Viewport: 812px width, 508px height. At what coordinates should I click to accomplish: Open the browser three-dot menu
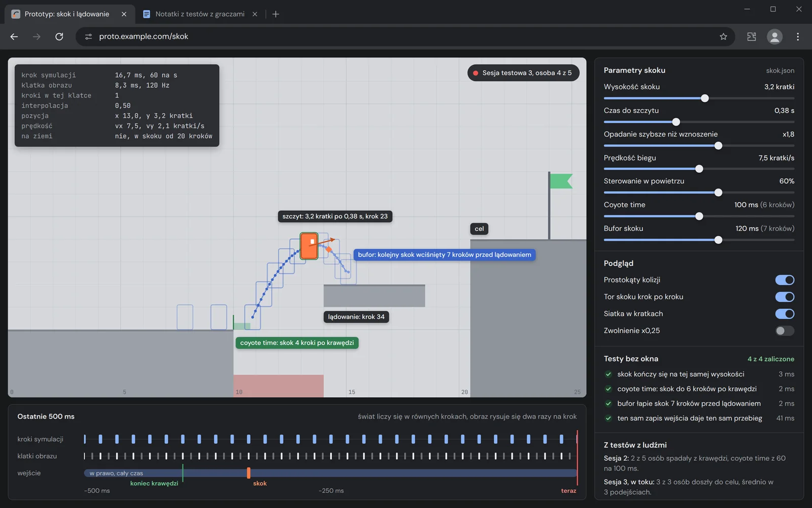(x=798, y=37)
